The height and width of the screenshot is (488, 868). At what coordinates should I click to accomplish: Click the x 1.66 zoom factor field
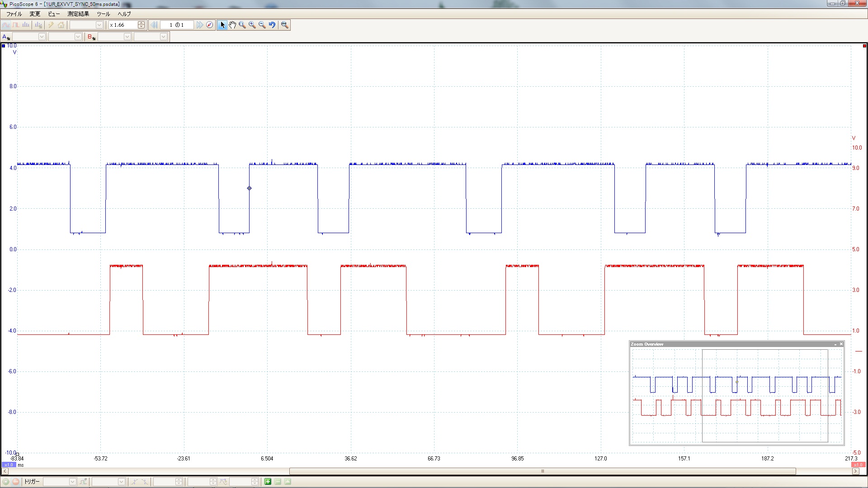click(x=123, y=25)
